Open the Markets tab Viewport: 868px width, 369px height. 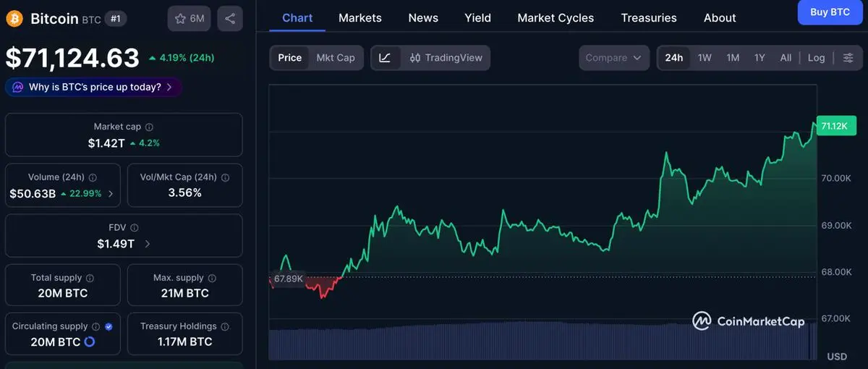[x=360, y=17]
